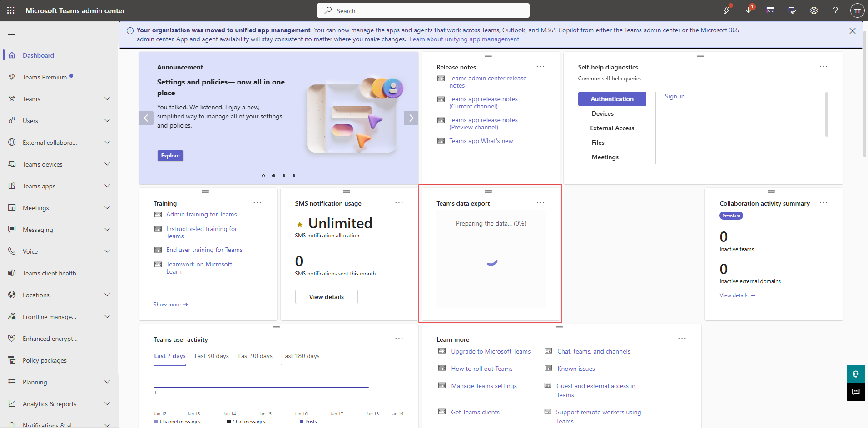Open the settings gear icon

pyautogui.click(x=813, y=10)
